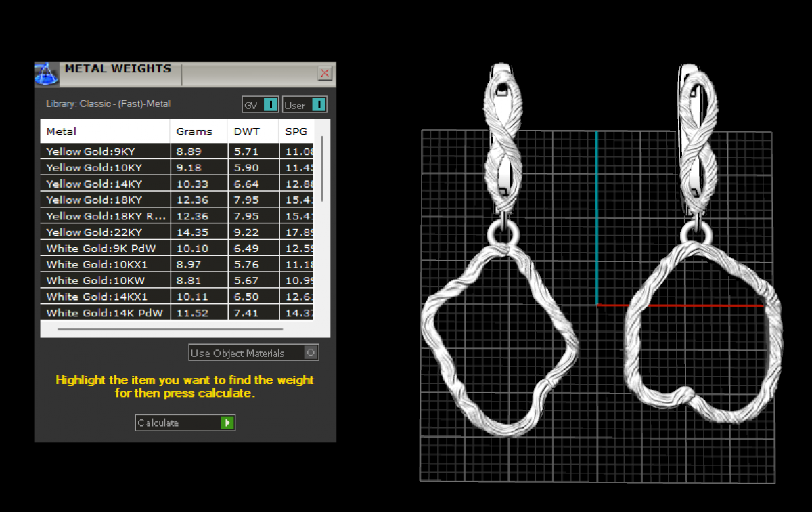The image size is (812, 512).
Task: Select the Yellow Gold:18KY R... row
Action: pyautogui.click(x=179, y=216)
